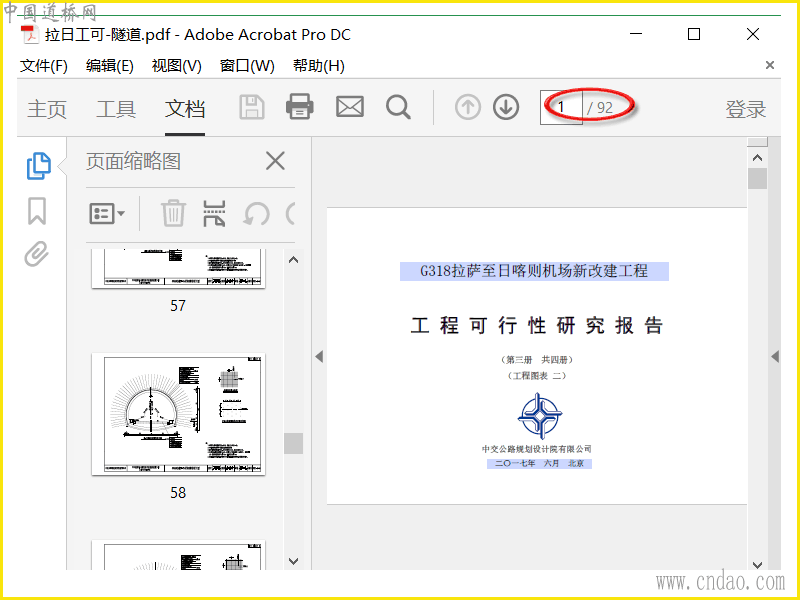Click document view scroll up arrow
This screenshot has height=600, width=800.
point(758,158)
